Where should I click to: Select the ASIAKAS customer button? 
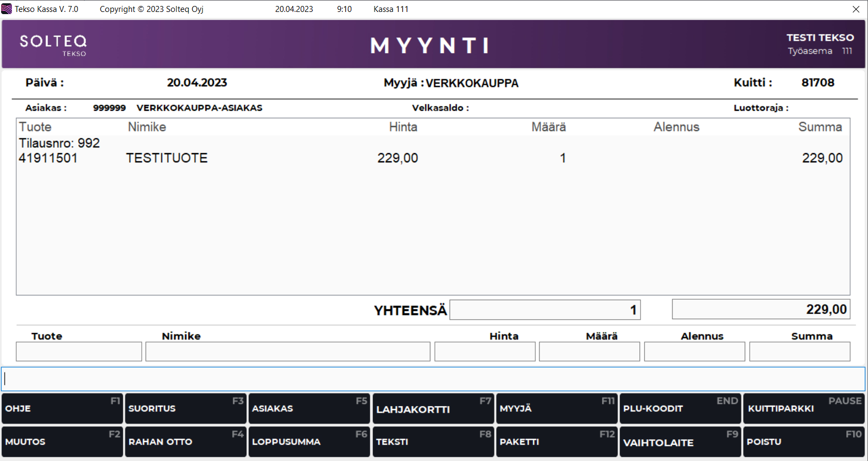pos(309,408)
